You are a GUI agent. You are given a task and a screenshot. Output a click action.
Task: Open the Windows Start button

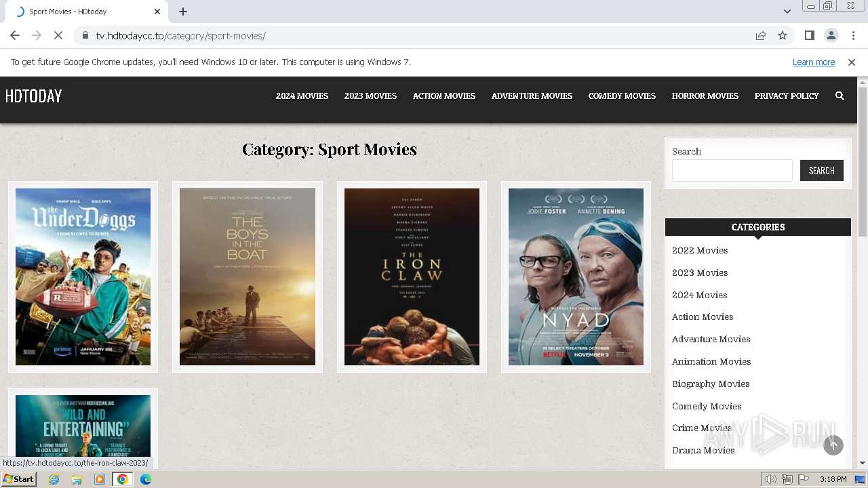(19, 479)
